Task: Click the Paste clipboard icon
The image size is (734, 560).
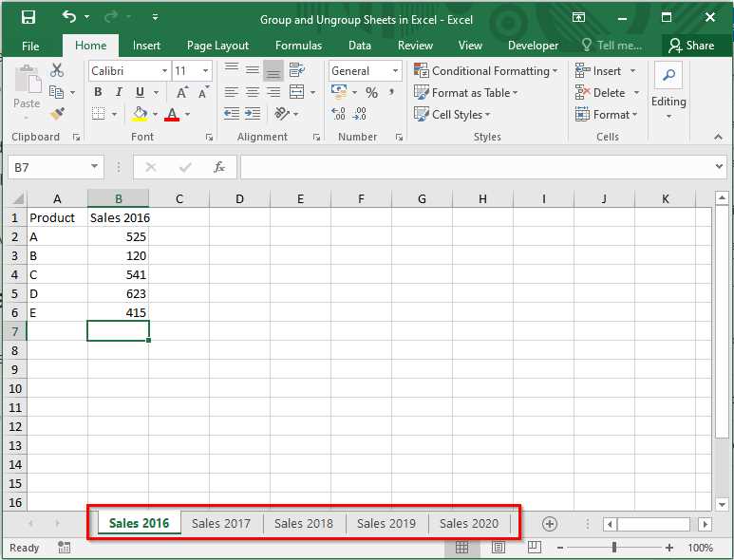Action: click(x=28, y=80)
